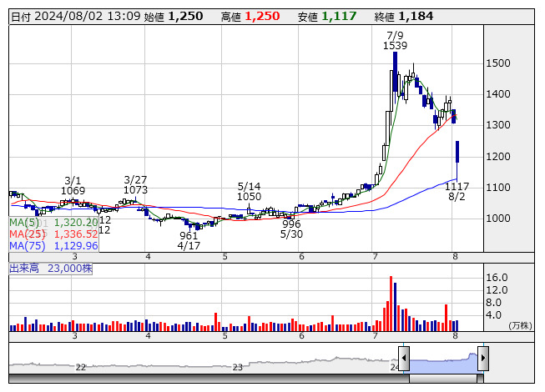Select the MA(75) legend entry
The height and width of the screenshot is (392, 545).
(53, 246)
